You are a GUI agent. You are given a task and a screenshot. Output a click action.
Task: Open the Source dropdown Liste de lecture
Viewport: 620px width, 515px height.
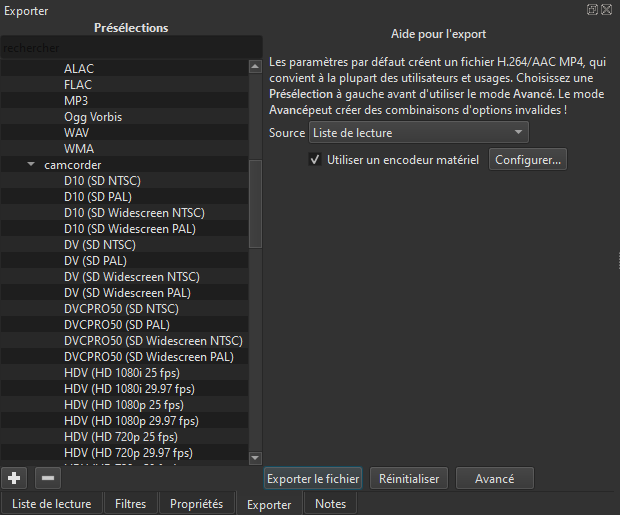tap(419, 133)
